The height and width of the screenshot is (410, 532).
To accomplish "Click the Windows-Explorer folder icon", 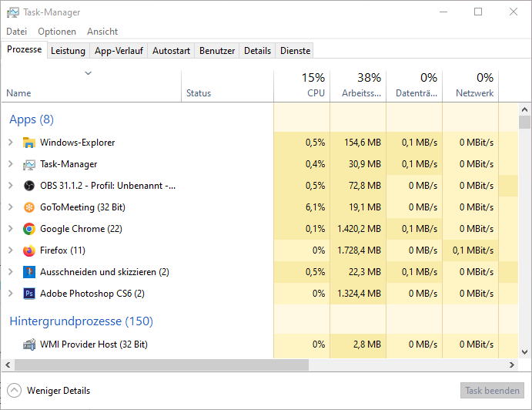I will pos(29,143).
